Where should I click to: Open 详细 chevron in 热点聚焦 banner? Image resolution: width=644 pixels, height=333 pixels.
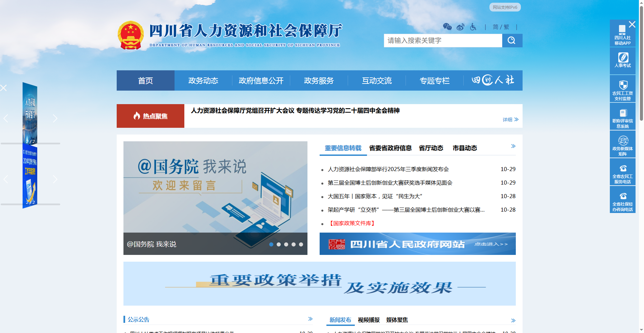[516, 119]
